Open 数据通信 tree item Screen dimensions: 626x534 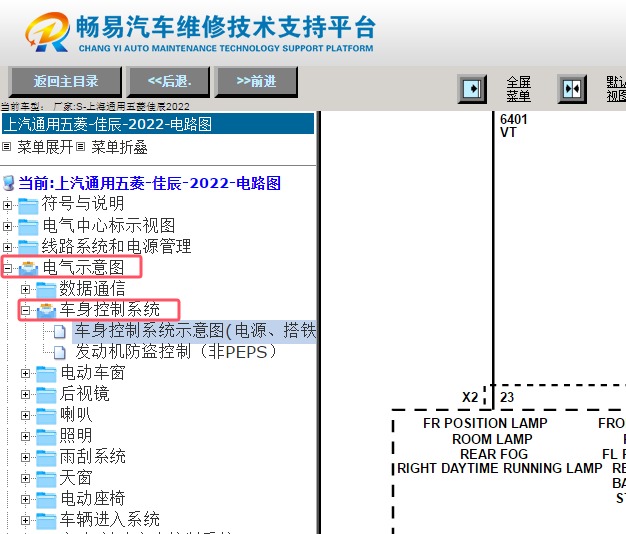tap(92, 289)
